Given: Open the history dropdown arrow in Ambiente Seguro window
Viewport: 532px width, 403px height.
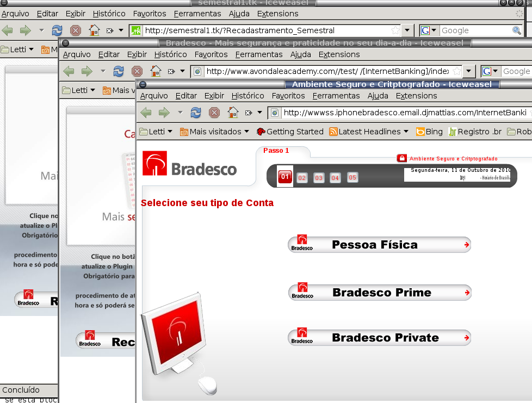Looking at the screenshot, I should pos(180,112).
